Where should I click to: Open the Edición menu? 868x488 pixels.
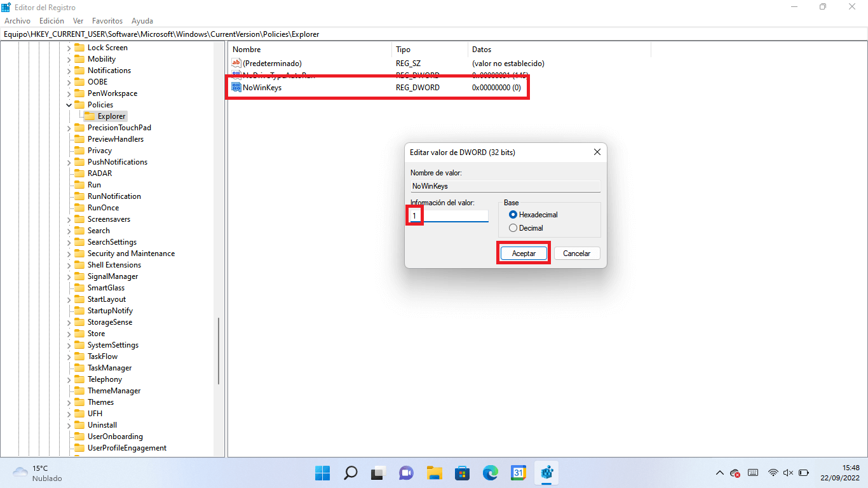[51, 21]
